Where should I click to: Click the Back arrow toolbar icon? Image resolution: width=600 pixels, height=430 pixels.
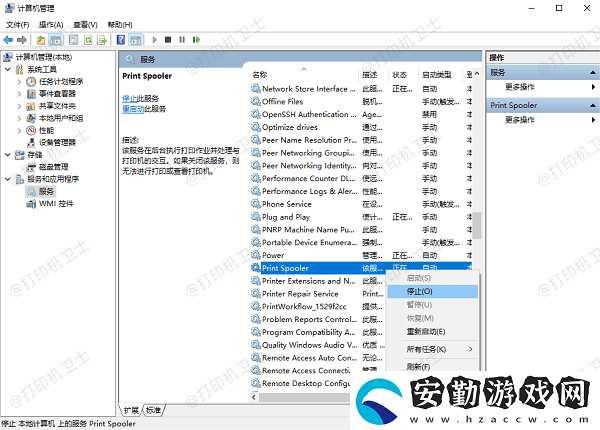coord(8,39)
